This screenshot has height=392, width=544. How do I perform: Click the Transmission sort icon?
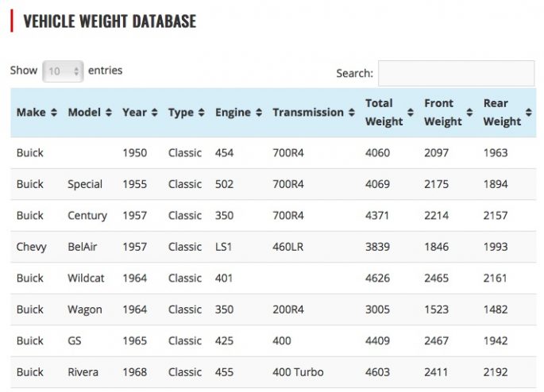point(351,113)
